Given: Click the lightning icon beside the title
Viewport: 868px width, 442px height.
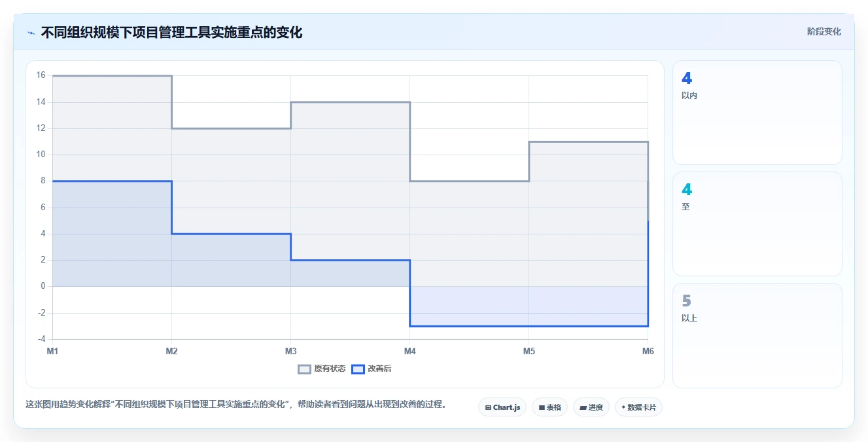Looking at the screenshot, I should 31,33.
